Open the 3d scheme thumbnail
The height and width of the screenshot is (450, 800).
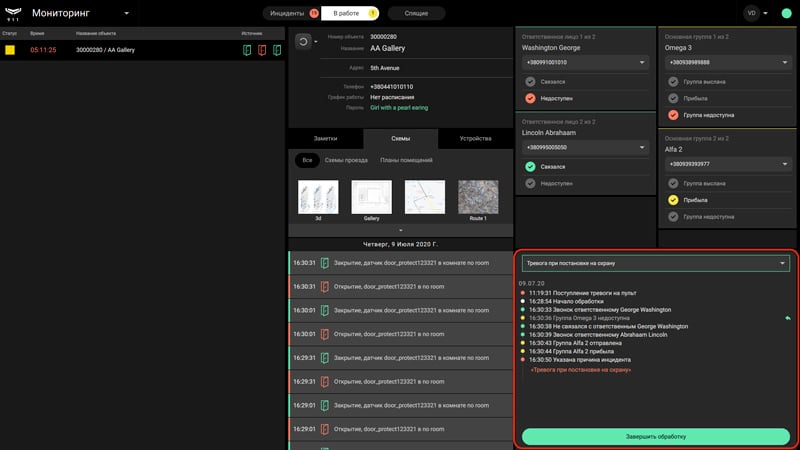pos(318,197)
